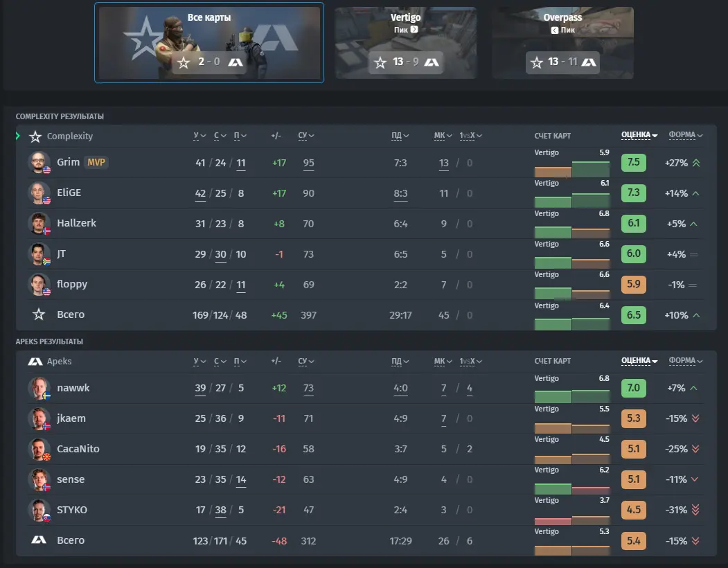Sort Apeks table by ОЦЕНКА column
This screenshot has width=728, height=568.
(639, 361)
